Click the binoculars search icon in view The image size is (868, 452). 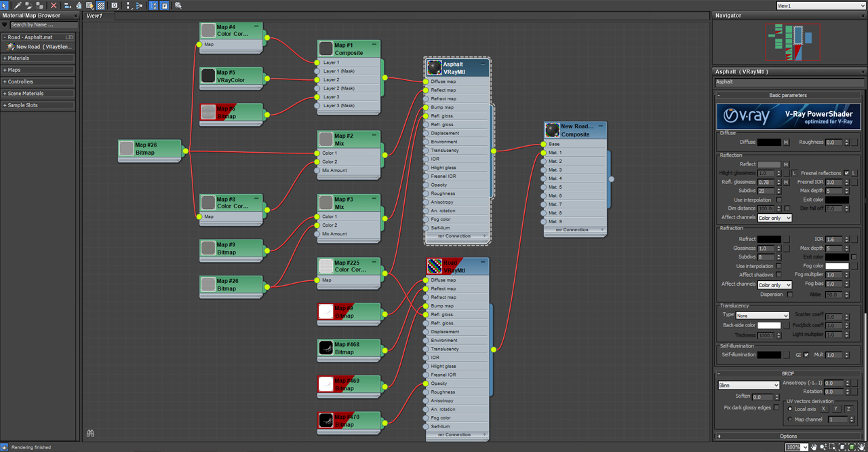[90, 433]
